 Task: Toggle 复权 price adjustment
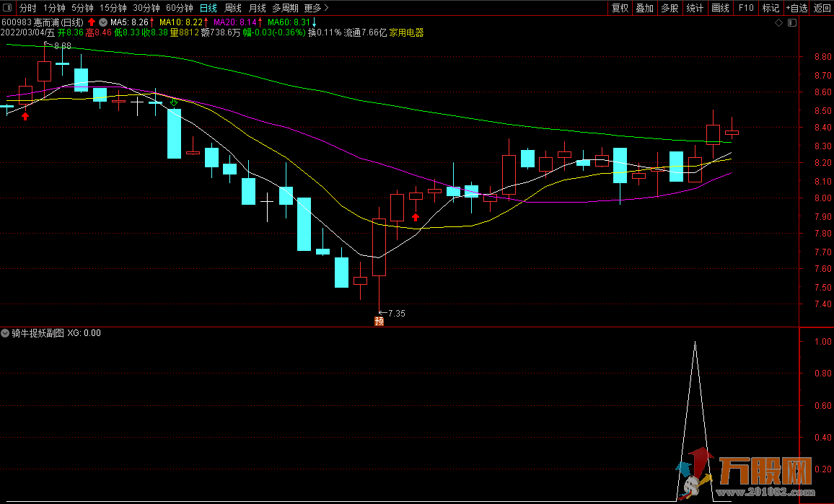coord(620,8)
